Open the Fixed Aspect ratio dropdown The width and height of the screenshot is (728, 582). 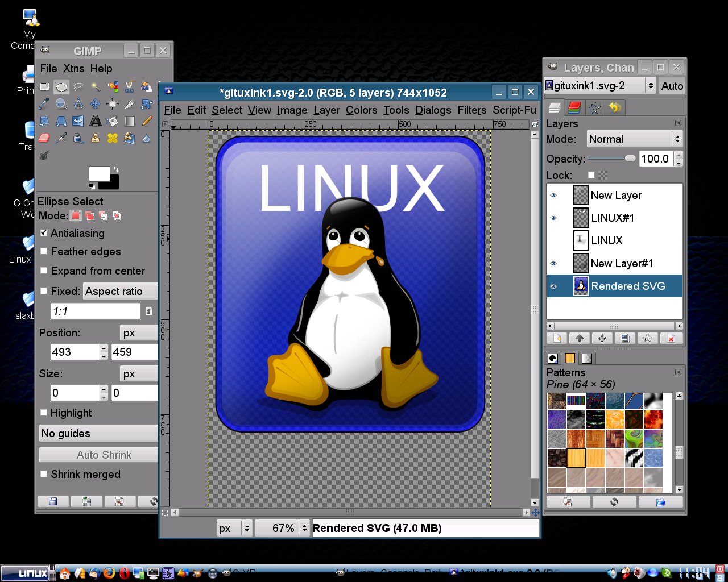(121, 291)
